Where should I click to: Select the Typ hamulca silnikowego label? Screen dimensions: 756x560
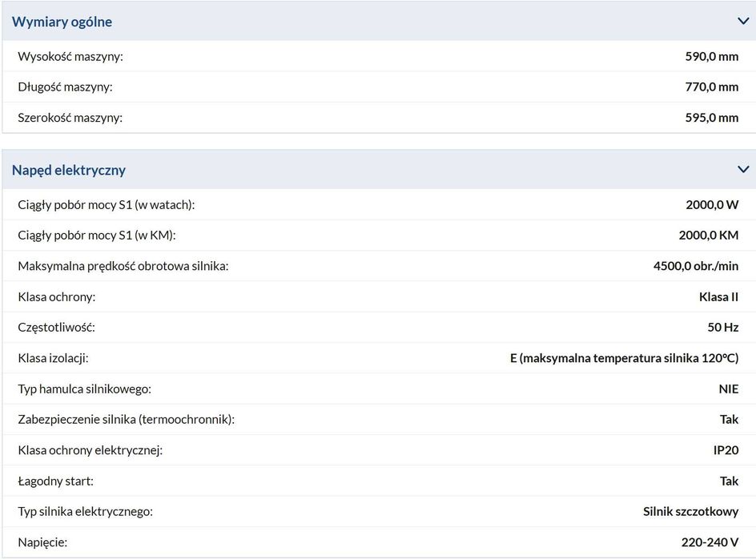[85, 389]
